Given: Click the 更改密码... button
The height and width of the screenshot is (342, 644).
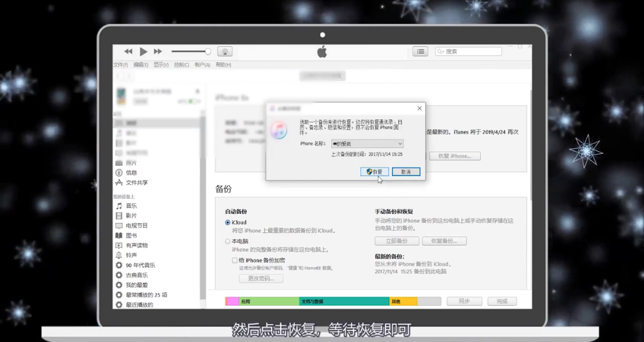Looking at the screenshot, I should click(x=261, y=279).
